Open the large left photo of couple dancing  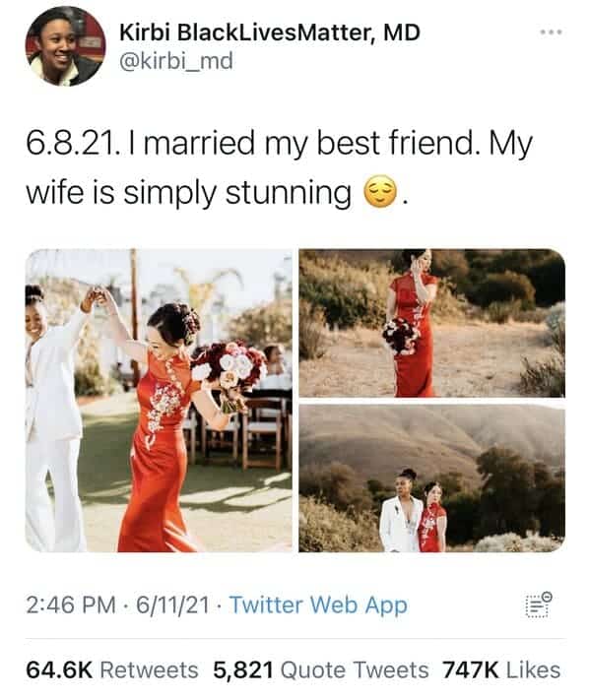click(x=159, y=401)
